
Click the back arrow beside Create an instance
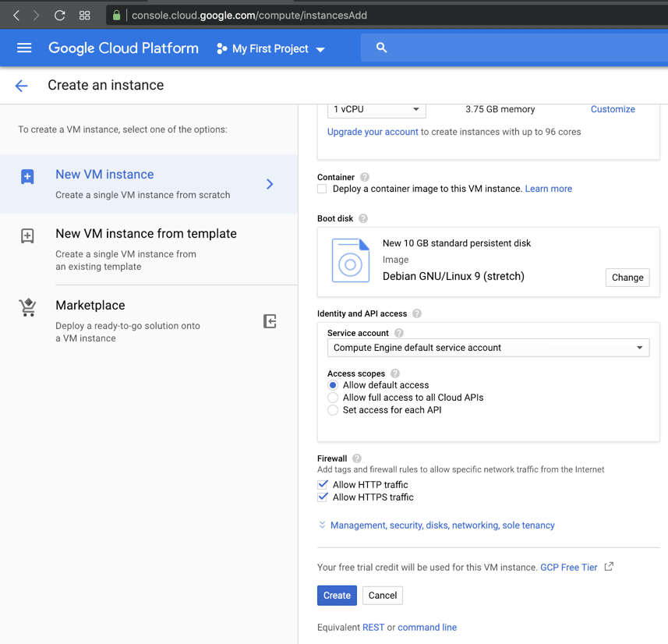pyautogui.click(x=21, y=86)
